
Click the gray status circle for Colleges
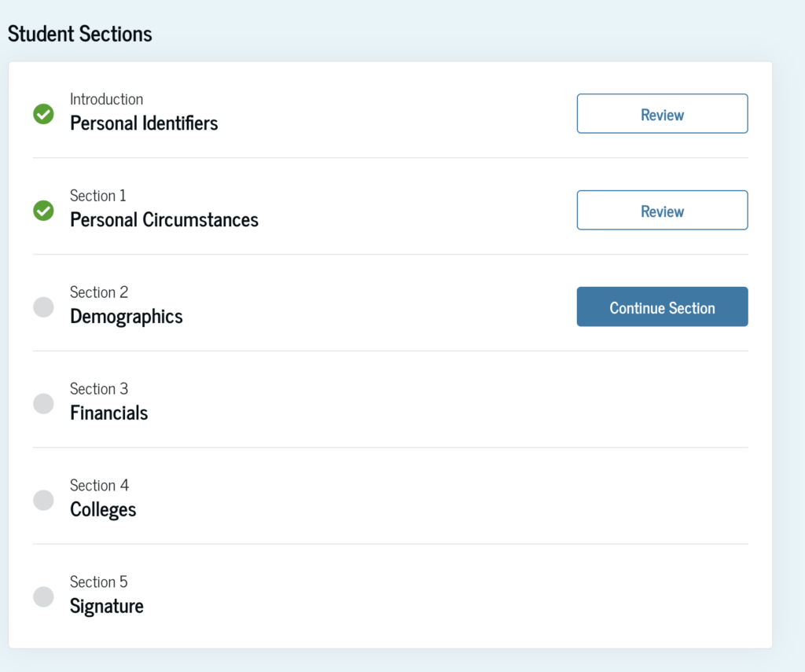coord(44,500)
